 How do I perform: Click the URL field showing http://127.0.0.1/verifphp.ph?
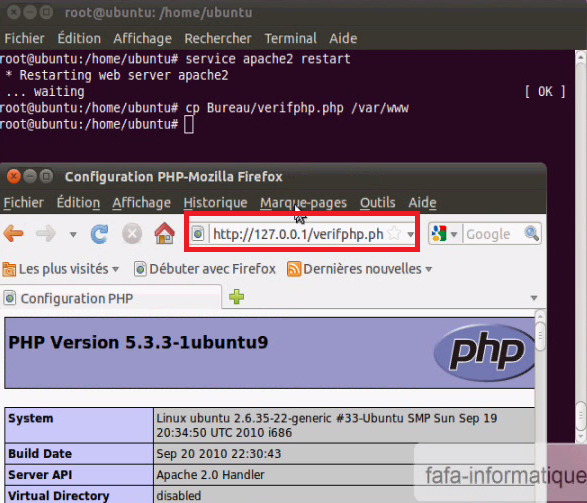point(298,234)
